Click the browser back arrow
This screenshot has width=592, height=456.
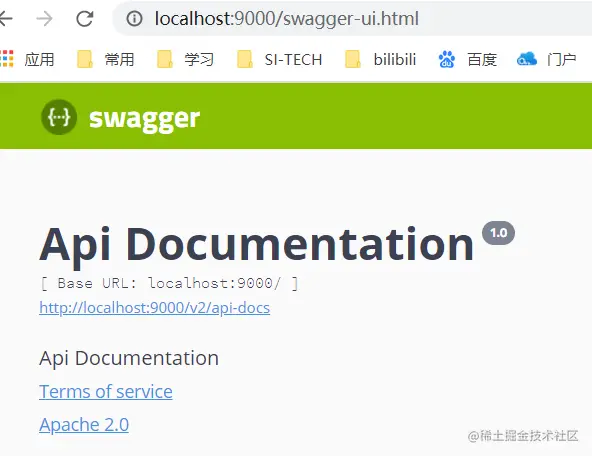[x=5, y=18]
